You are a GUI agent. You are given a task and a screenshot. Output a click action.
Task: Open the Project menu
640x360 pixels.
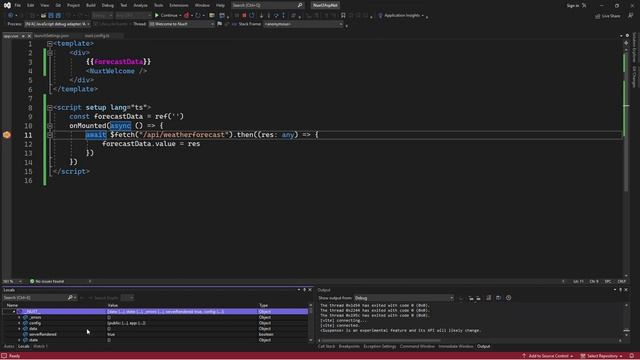pyautogui.click(x=73, y=5)
